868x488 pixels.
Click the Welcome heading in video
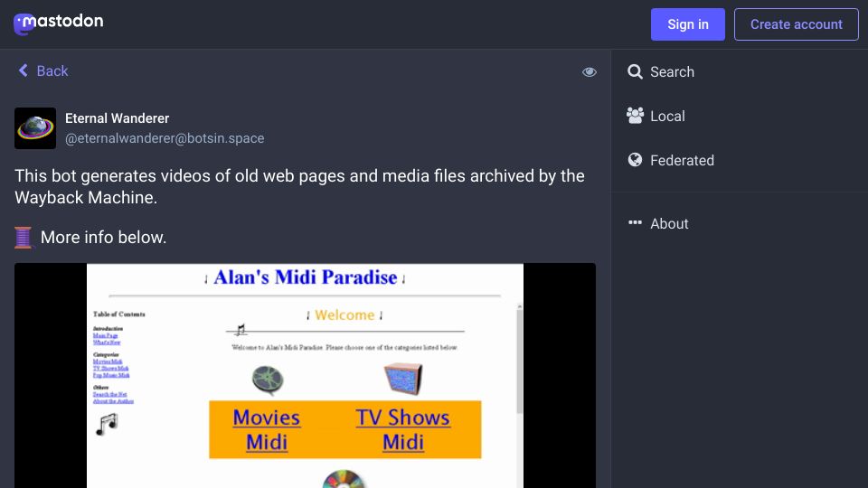tap(344, 315)
